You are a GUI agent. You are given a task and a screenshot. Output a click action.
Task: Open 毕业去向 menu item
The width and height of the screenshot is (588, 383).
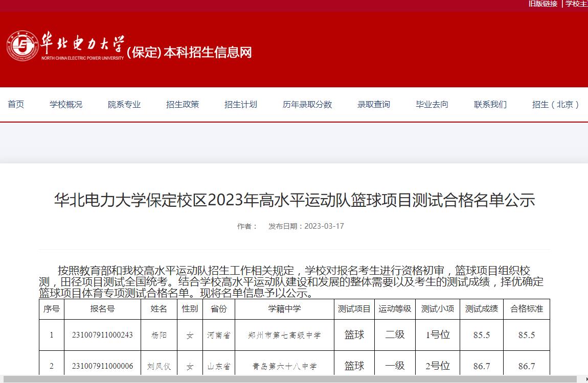pyautogui.click(x=432, y=105)
